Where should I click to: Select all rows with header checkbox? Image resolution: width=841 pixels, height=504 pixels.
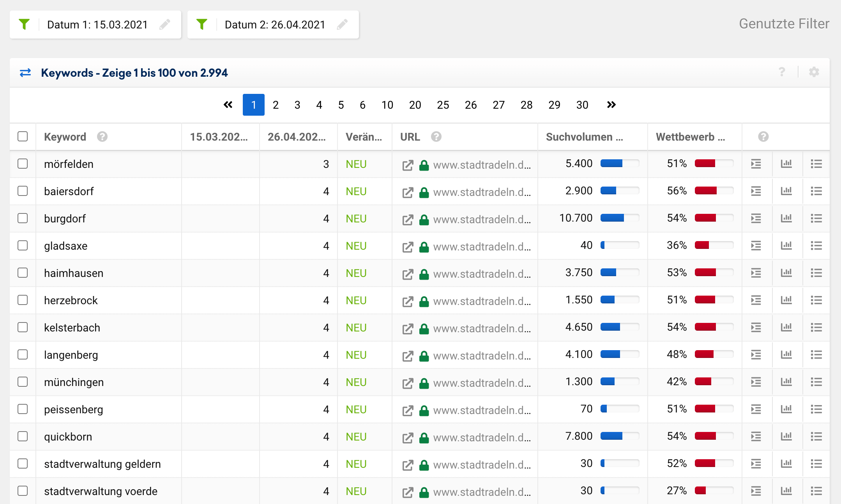pos(23,136)
